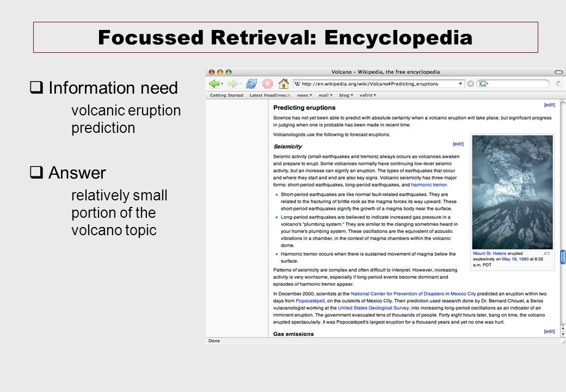Open the Latest Headlines bookmark

tap(268, 95)
